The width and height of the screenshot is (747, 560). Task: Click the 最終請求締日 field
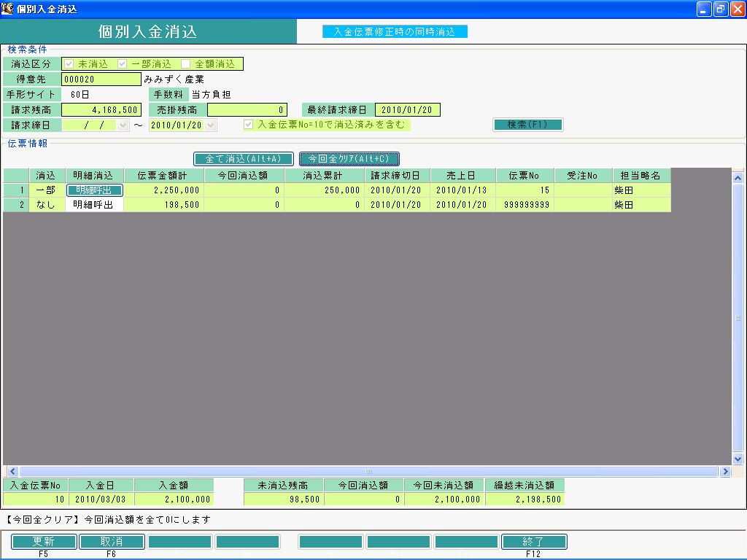(x=407, y=110)
